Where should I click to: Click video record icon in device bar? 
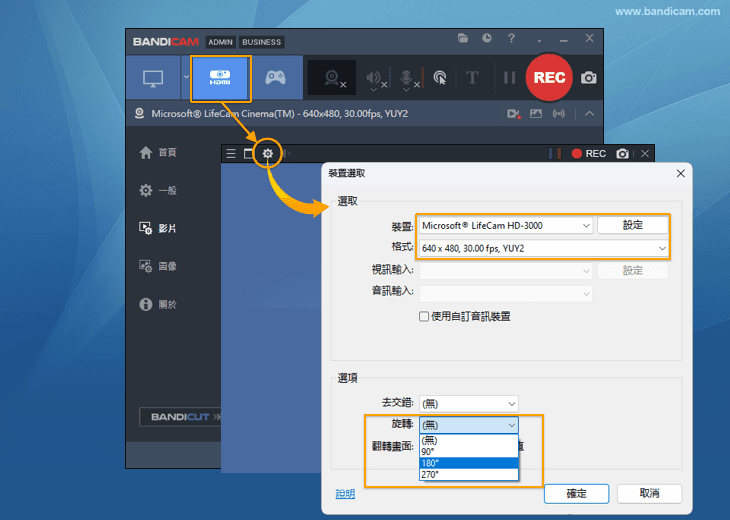[513, 114]
